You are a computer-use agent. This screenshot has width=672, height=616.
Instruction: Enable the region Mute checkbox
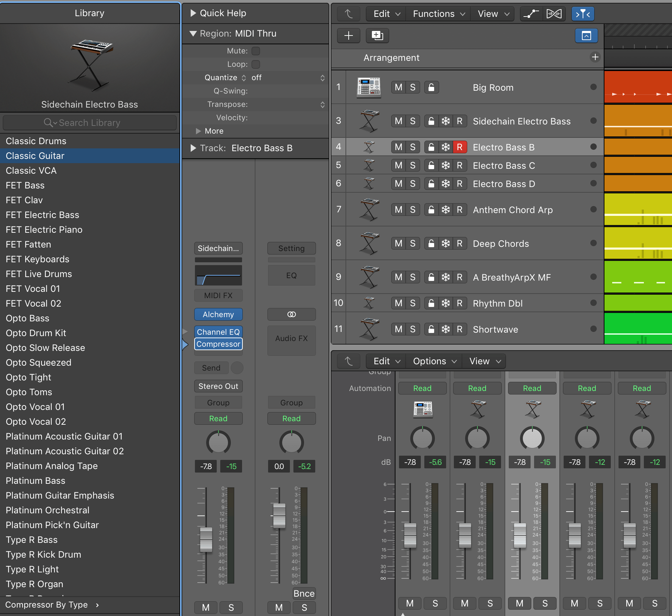coord(256,51)
